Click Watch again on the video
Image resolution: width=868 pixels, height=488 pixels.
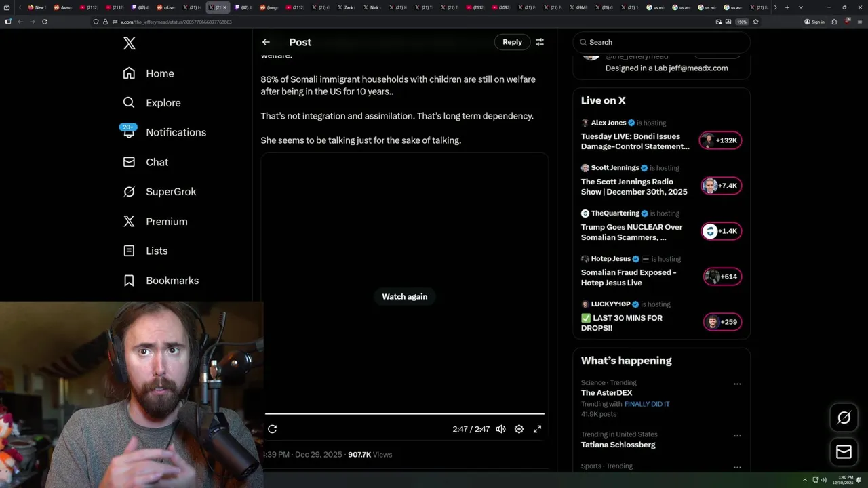pyautogui.click(x=405, y=296)
